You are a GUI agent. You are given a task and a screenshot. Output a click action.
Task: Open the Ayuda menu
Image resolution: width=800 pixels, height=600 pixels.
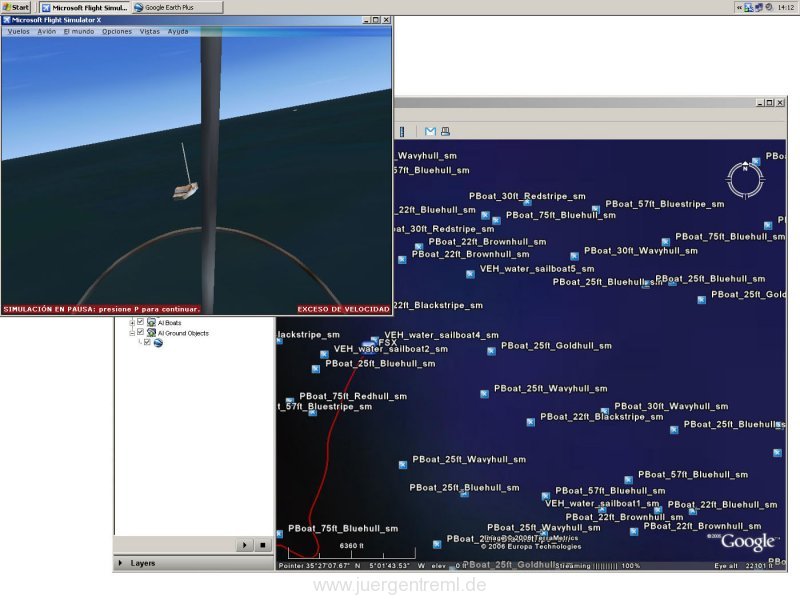[178, 32]
